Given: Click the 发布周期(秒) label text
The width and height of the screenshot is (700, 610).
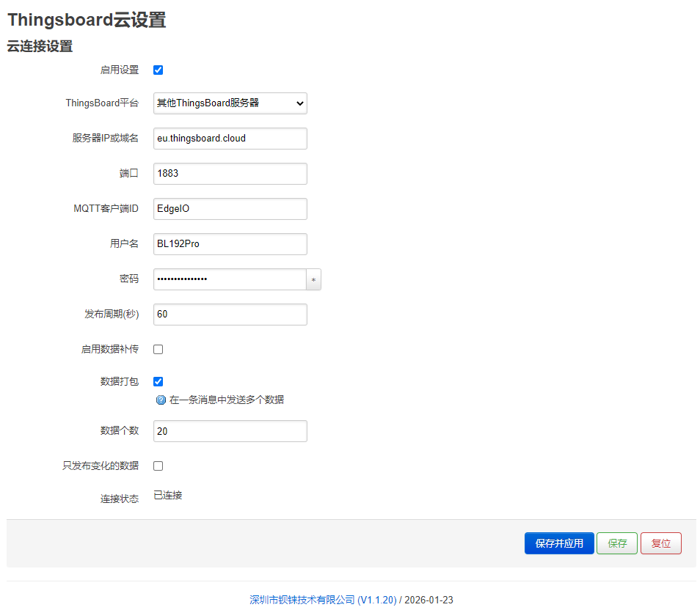Looking at the screenshot, I should pyautogui.click(x=112, y=315).
